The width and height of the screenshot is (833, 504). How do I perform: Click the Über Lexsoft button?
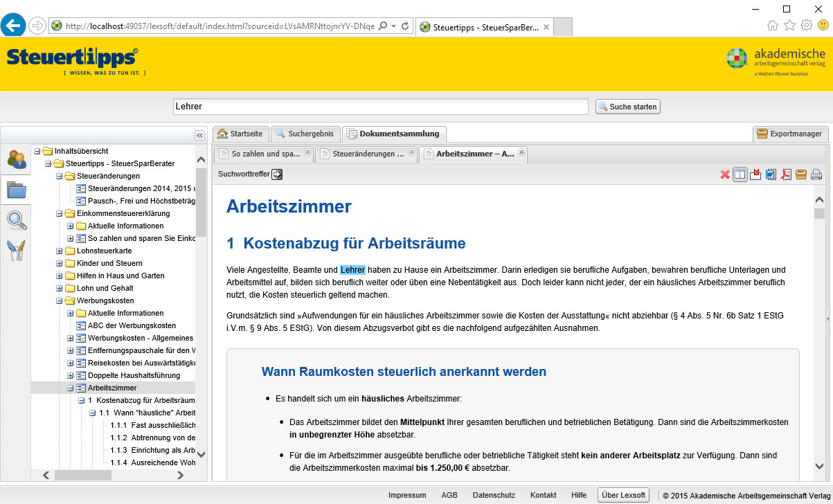click(624, 495)
